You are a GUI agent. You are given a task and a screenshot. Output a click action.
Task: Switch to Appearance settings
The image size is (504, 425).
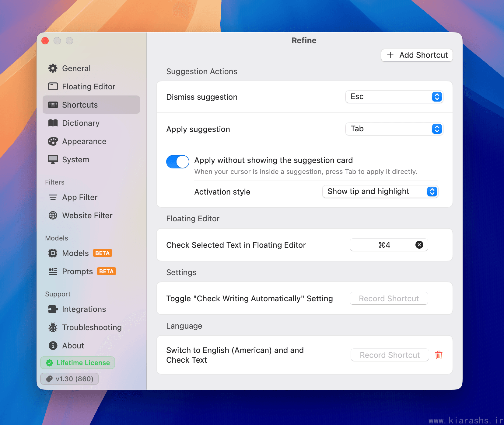point(91,141)
